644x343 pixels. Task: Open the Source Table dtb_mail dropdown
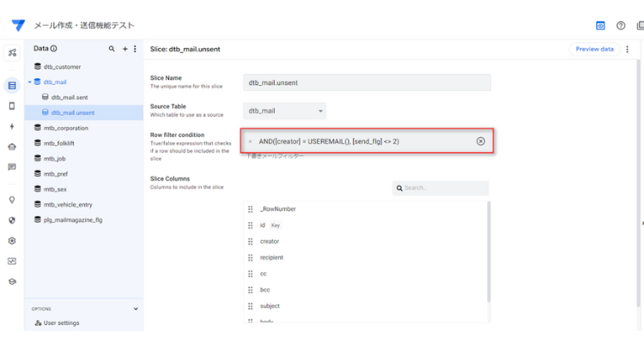coord(284,111)
